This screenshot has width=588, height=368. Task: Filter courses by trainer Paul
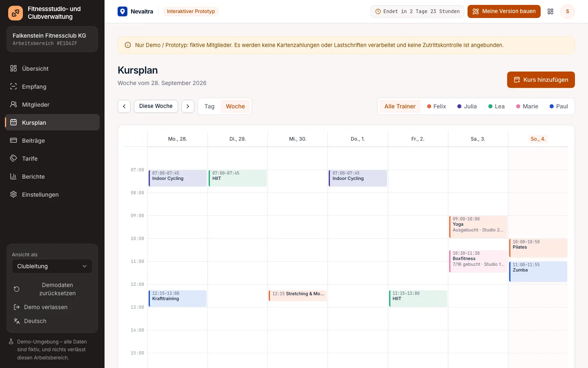click(559, 106)
